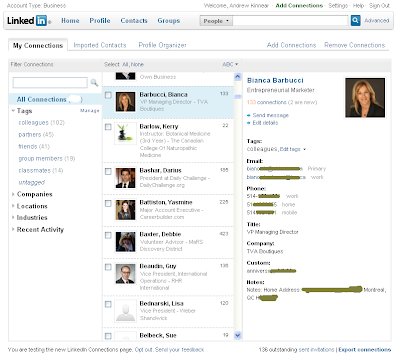The image size is (400, 360).
Task: Click the Manage tags link
Action: (x=90, y=111)
